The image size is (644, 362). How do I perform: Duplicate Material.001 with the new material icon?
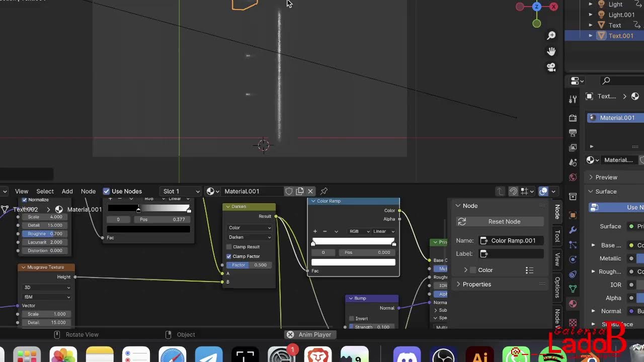point(300,191)
